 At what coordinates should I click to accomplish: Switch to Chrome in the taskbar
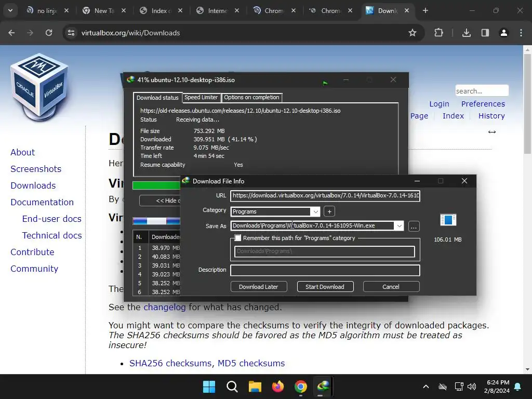point(301,387)
